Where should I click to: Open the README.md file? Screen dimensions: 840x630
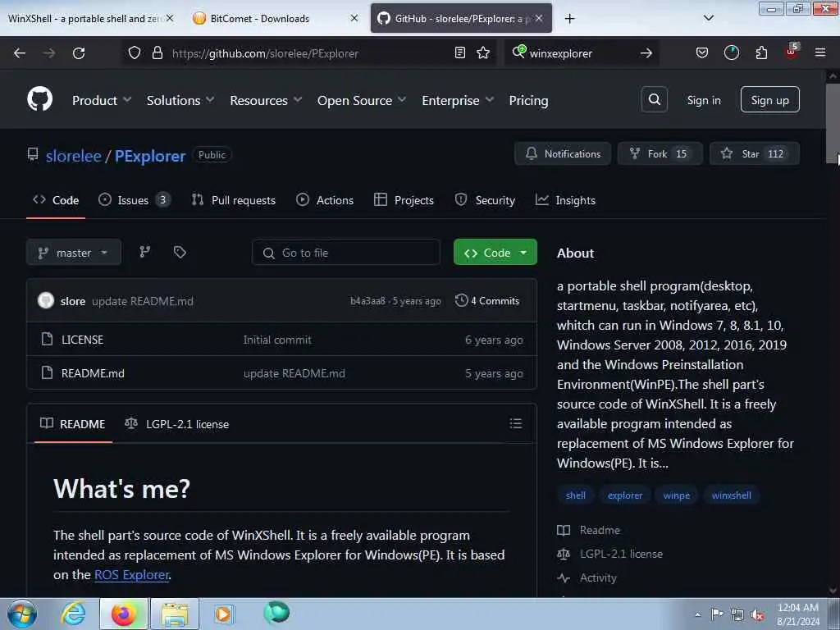[x=93, y=373]
